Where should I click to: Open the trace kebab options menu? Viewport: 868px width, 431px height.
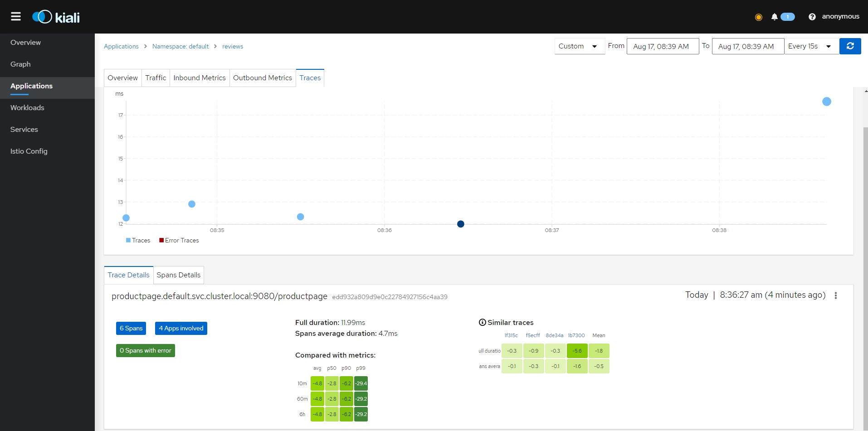pos(835,295)
